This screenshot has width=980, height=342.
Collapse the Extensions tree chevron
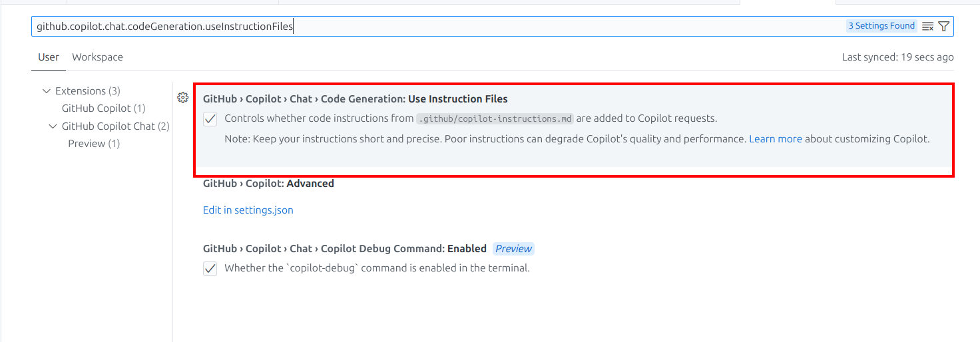pyautogui.click(x=46, y=91)
